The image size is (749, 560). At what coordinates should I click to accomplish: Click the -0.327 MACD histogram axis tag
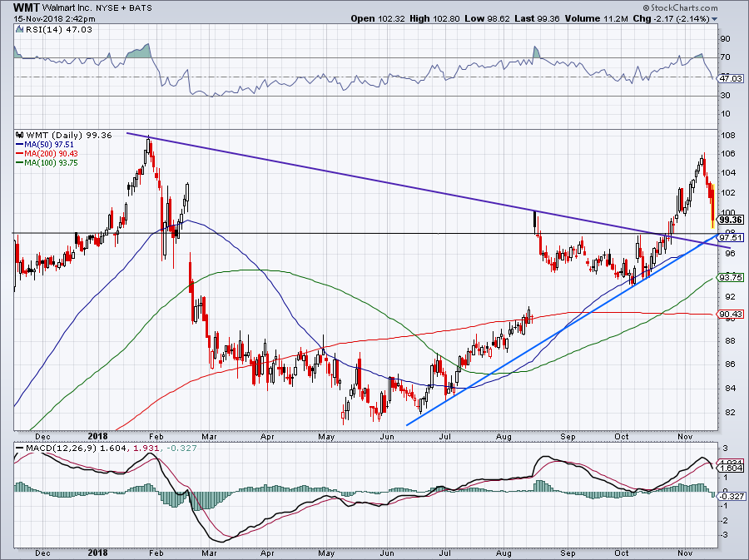732,497
